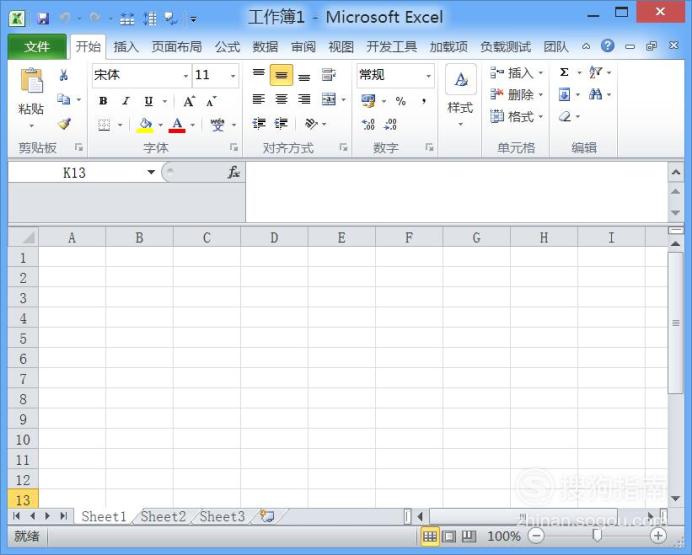Click the accounting number format icon
The image size is (692, 555).
[368, 101]
